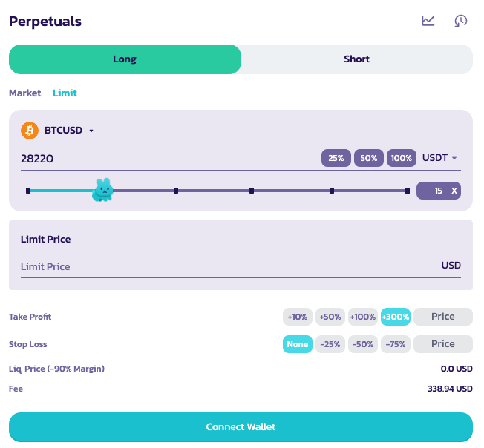Choose 50% amount preset
Image resolution: width=484 pixels, height=448 pixels.
click(368, 158)
